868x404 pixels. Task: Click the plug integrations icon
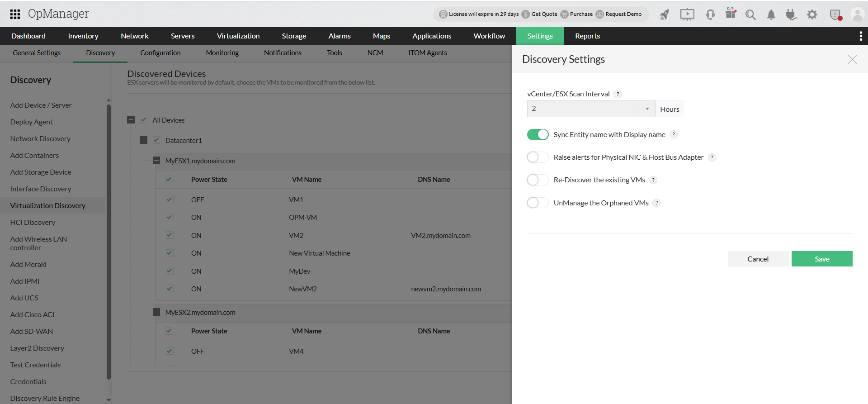791,14
